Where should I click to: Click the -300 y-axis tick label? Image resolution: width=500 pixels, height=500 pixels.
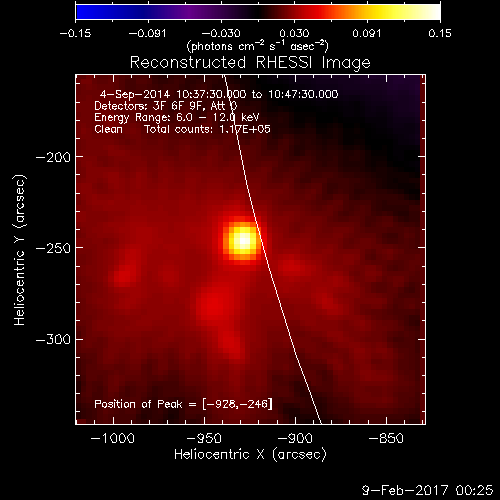click(x=53, y=340)
